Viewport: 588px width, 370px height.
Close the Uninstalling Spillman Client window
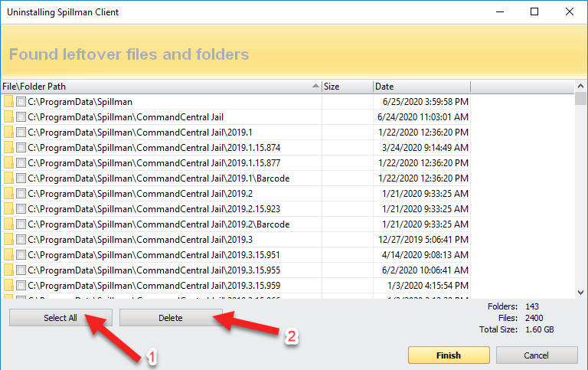point(570,11)
